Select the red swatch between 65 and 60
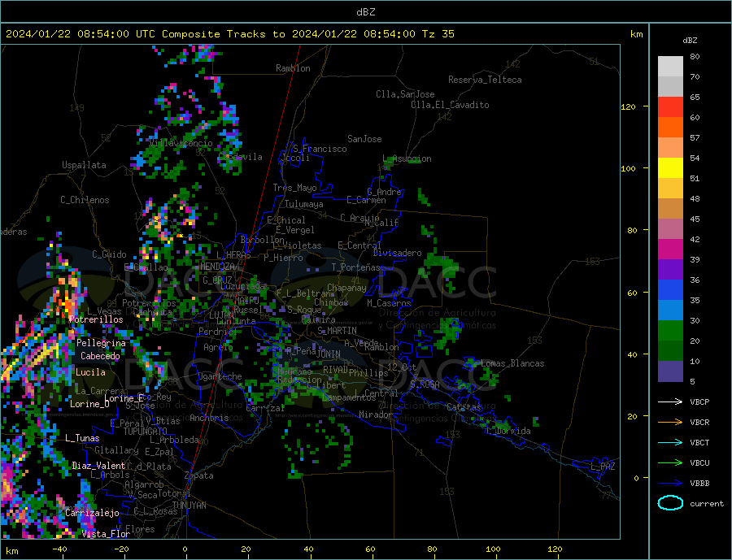Viewport: 732px width, 560px height. click(670, 106)
